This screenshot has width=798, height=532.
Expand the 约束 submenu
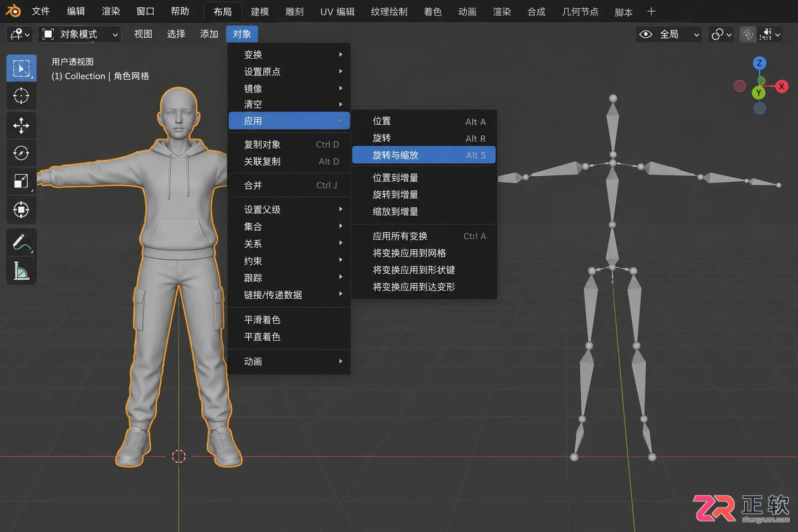(289, 261)
